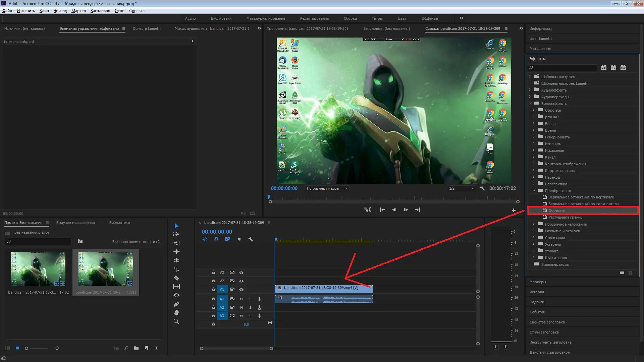Image resolution: width=644 pixels, height=362 pixels.
Task: Select the 'Обрезать' effect
Action: [557, 210]
